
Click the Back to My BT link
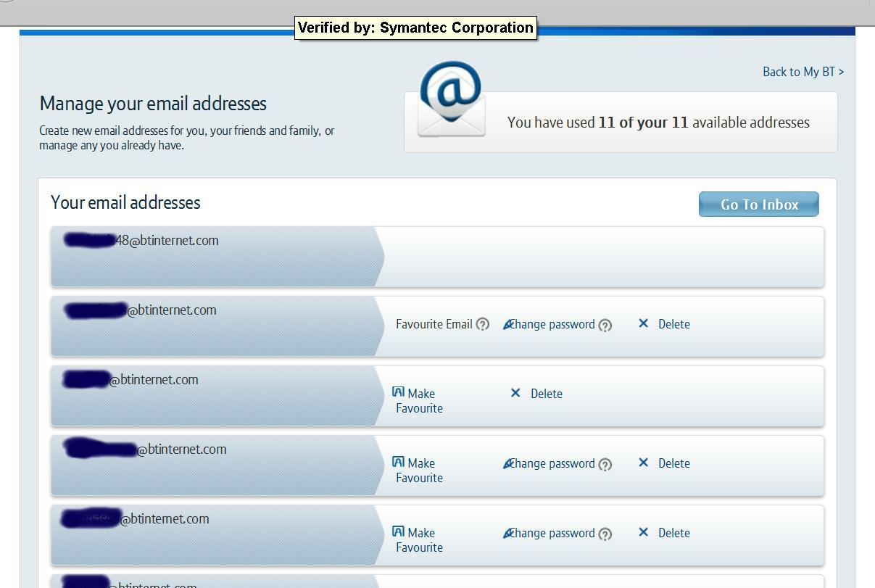803,72
